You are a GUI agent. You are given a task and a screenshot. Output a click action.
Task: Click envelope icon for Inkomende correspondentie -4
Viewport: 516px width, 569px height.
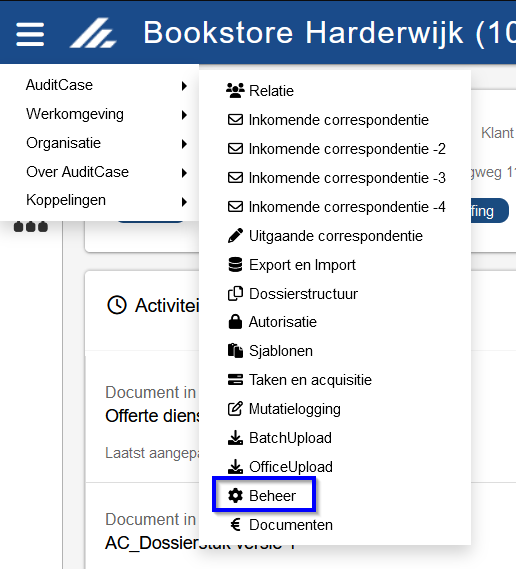235,207
